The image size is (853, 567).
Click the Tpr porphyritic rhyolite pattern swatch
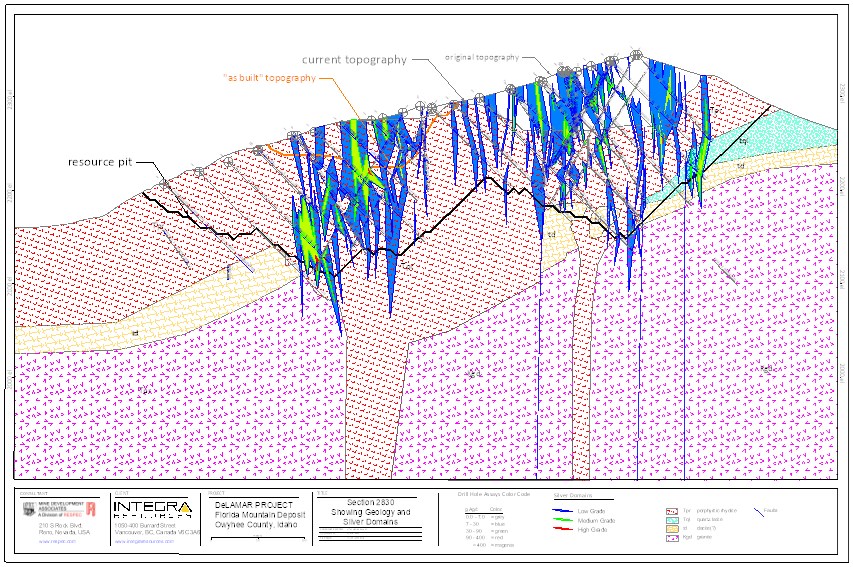pyautogui.click(x=671, y=510)
